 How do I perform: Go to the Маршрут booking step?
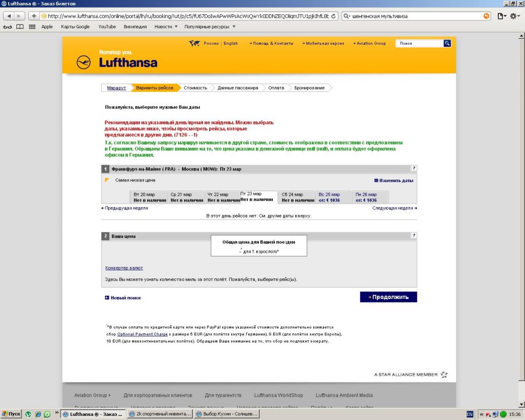coord(116,88)
